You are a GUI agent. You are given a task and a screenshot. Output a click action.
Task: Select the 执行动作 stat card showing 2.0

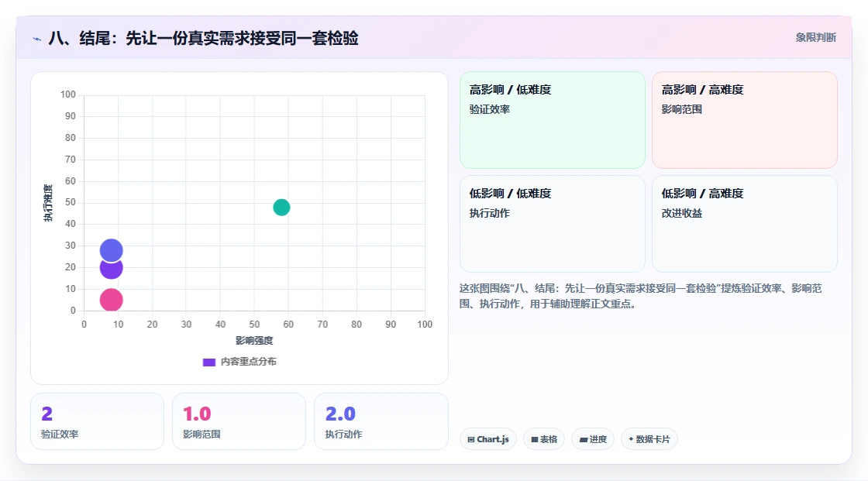coord(381,421)
